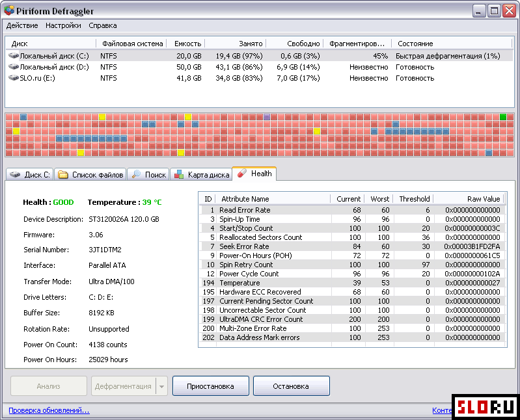The height and width of the screenshot is (420, 520).
Task: Click the Raw Value column header
Action: 469,199
